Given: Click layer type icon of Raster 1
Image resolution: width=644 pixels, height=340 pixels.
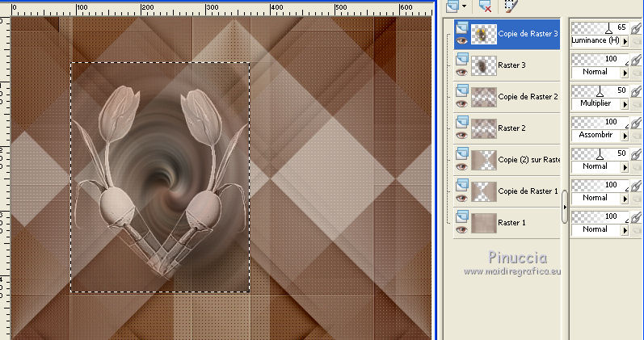Looking at the screenshot, I should coord(462,217).
